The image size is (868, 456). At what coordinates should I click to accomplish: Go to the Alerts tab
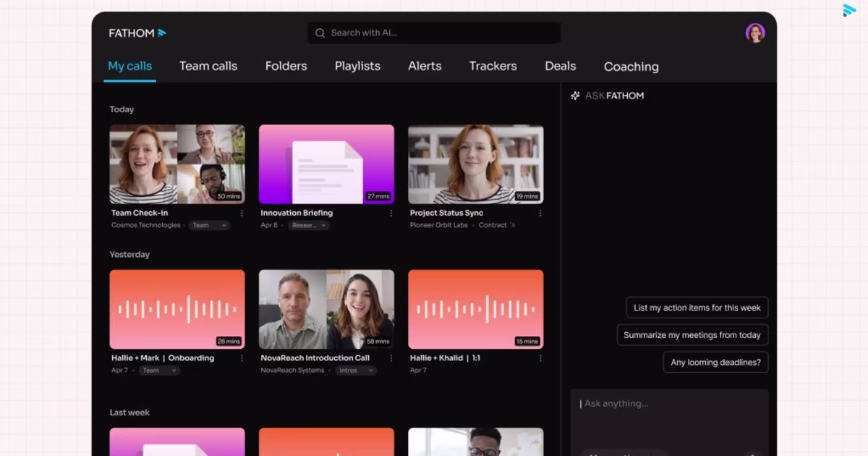pyautogui.click(x=425, y=66)
